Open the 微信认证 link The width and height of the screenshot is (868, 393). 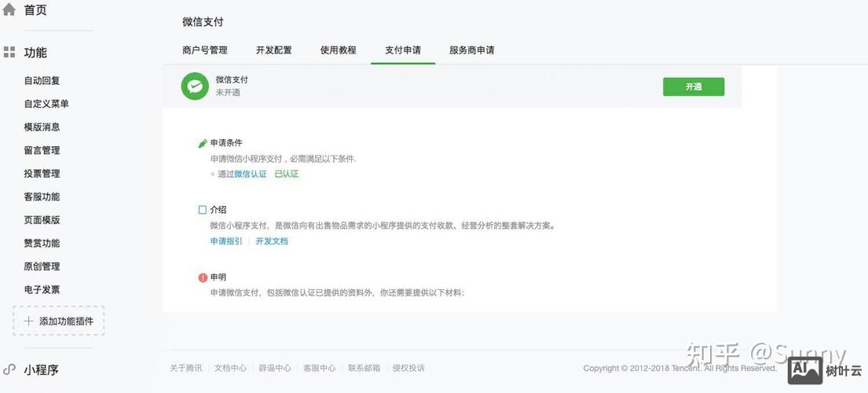pyautogui.click(x=251, y=174)
